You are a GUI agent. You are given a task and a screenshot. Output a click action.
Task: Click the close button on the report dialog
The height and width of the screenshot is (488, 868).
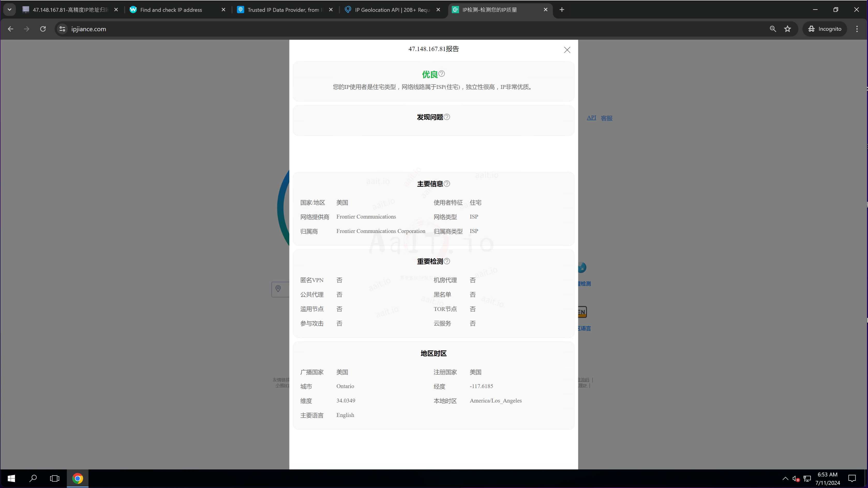click(567, 49)
